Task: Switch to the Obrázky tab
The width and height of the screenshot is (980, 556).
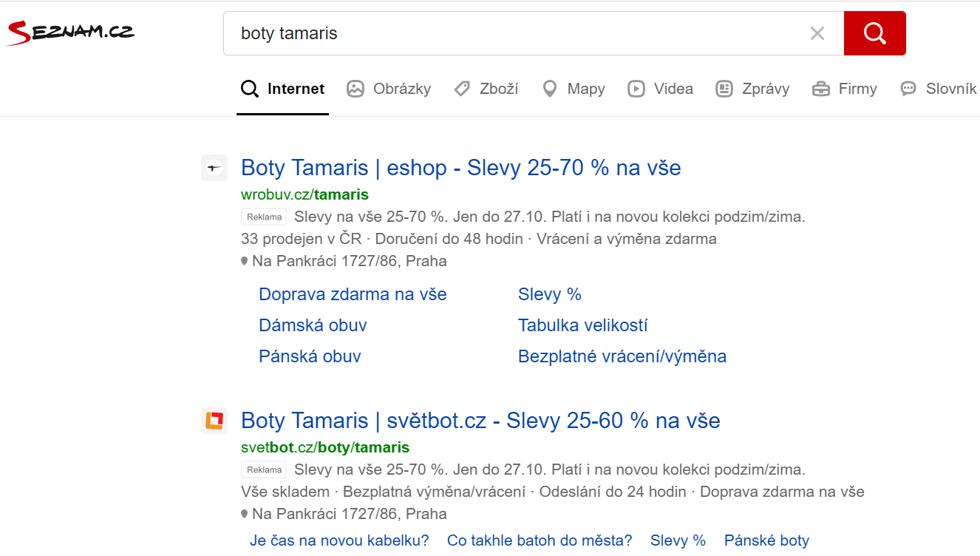Action: [x=389, y=89]
